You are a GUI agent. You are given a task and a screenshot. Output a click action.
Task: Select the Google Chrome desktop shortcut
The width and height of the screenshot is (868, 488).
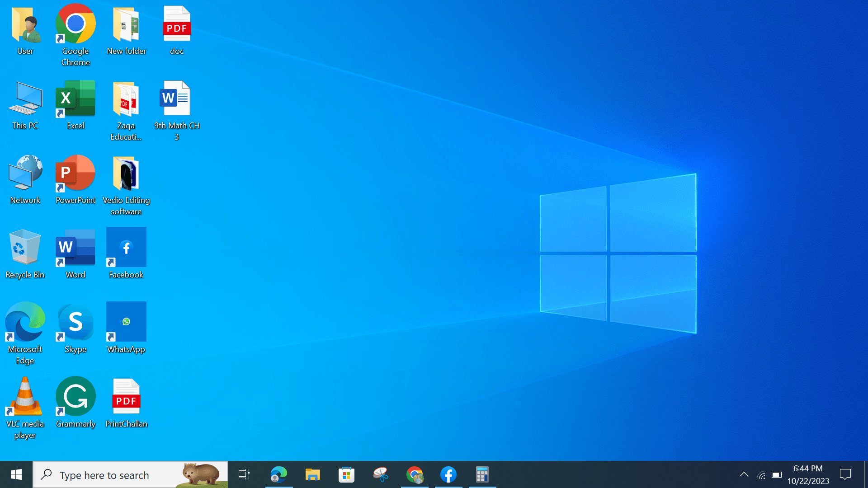[x=75, y=35]
